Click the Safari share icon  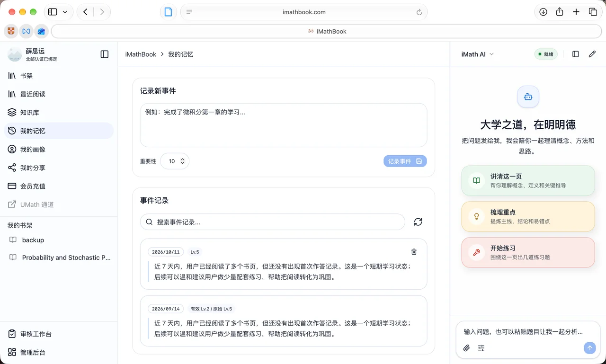560,12
